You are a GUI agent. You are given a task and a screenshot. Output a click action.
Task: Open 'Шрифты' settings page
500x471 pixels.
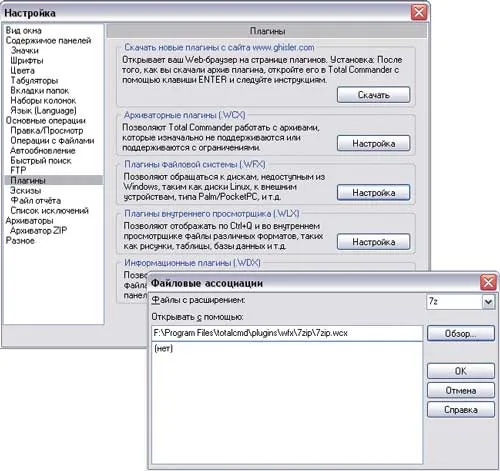(x=27, y=60)
